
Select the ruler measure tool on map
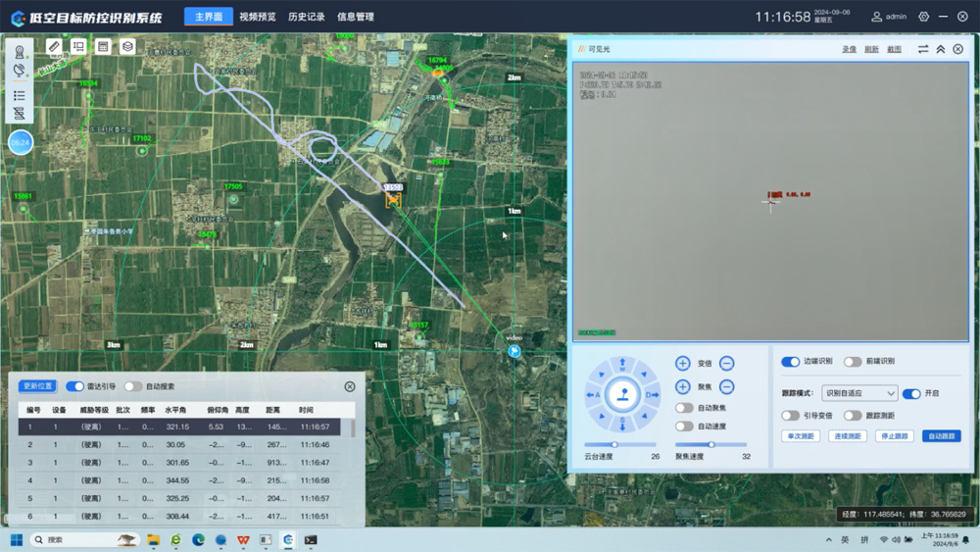54,46
